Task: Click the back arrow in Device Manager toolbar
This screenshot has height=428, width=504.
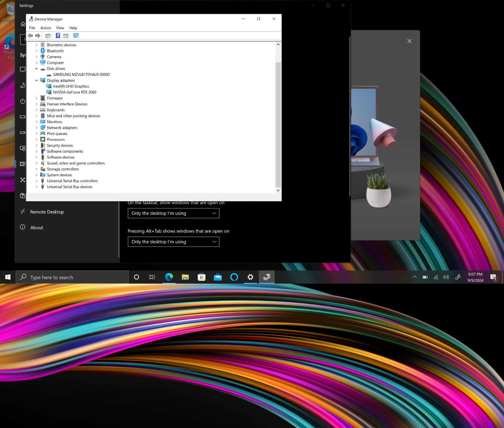Action: (x=30, y=36)
